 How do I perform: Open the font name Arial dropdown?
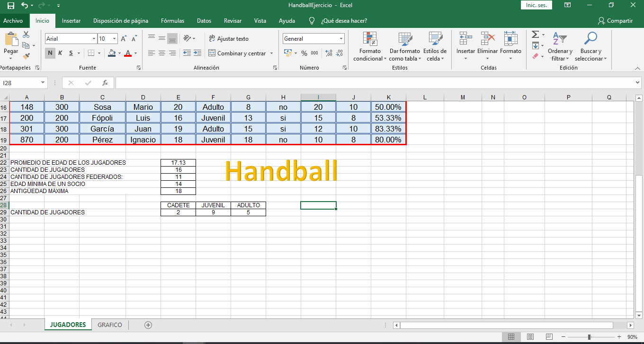pos(94,39)
